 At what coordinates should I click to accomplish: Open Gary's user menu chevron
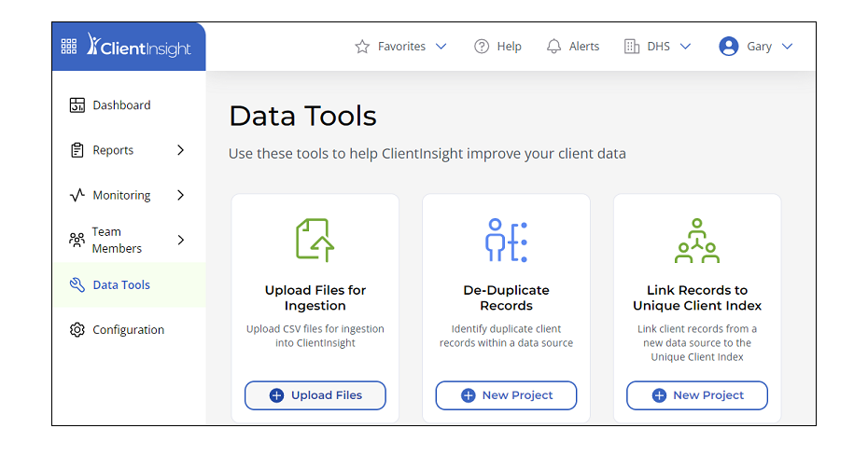pyautogui.click(x=787, y=47)
